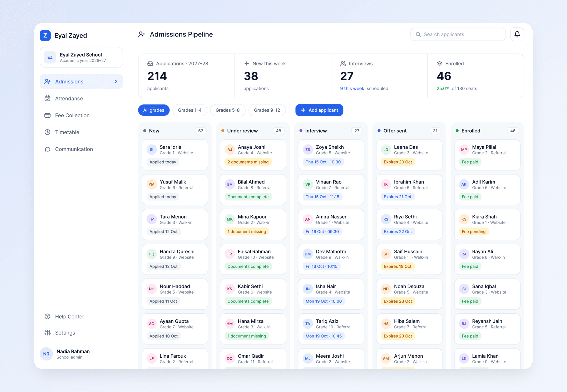Expand the Admissions menu chevron
The width and height of the screenshot is (567, 392).
[116, 82]
